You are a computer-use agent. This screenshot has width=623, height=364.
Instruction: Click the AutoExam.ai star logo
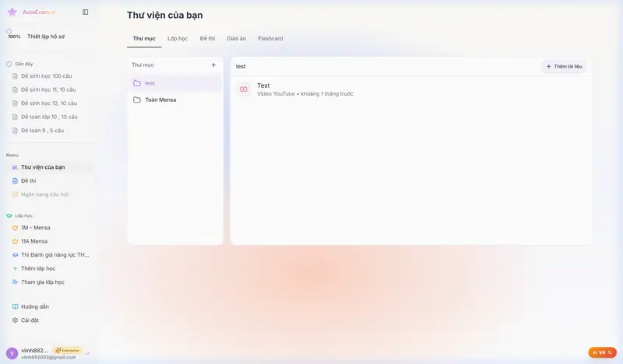(12, 12)
